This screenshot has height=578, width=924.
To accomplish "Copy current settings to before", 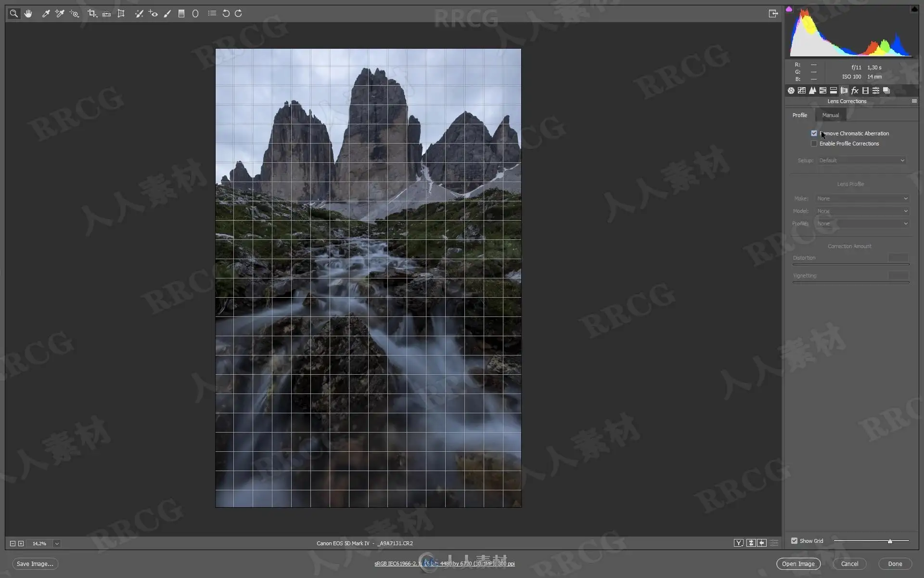I will (762, 543).
